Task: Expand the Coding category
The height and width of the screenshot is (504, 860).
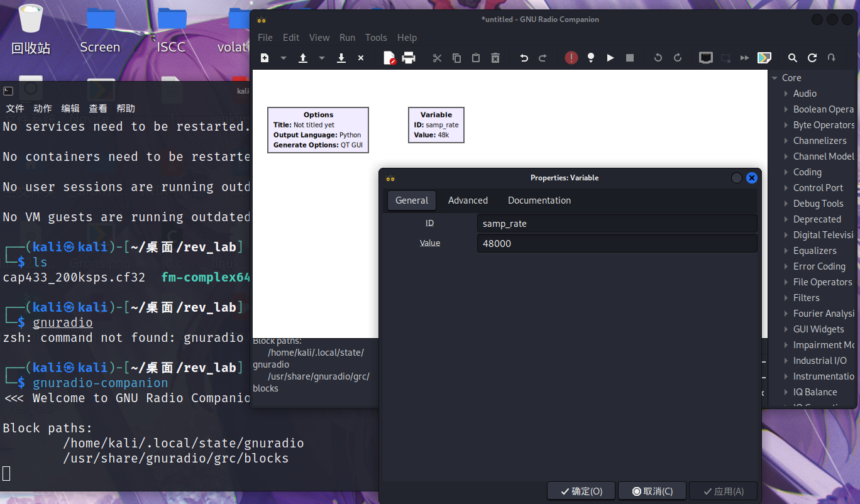Action: click(x=786, y=172)
